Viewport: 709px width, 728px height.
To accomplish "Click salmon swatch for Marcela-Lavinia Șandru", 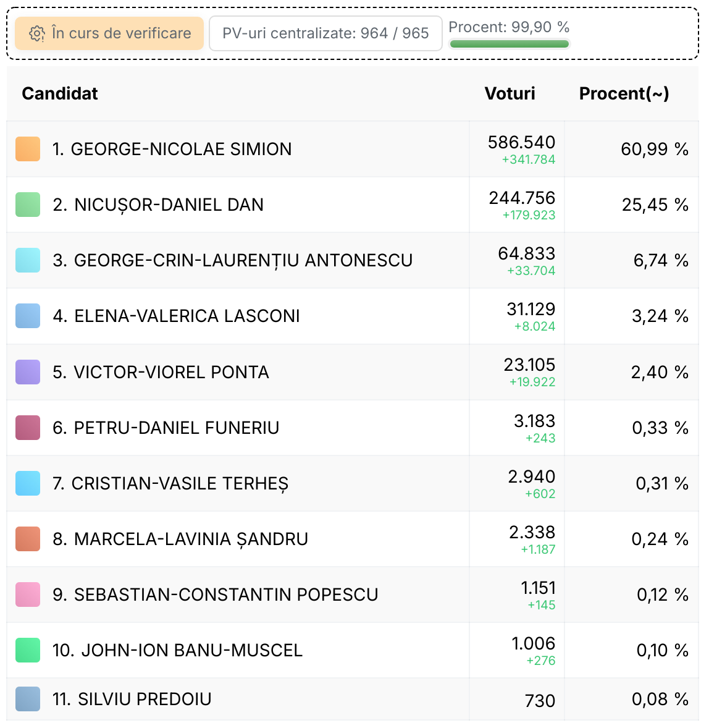I will point(28,538).
